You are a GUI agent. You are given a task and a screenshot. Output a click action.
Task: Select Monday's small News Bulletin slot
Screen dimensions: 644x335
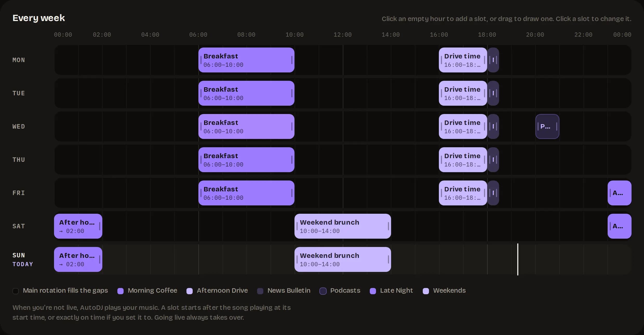click(x=493, y=60)
